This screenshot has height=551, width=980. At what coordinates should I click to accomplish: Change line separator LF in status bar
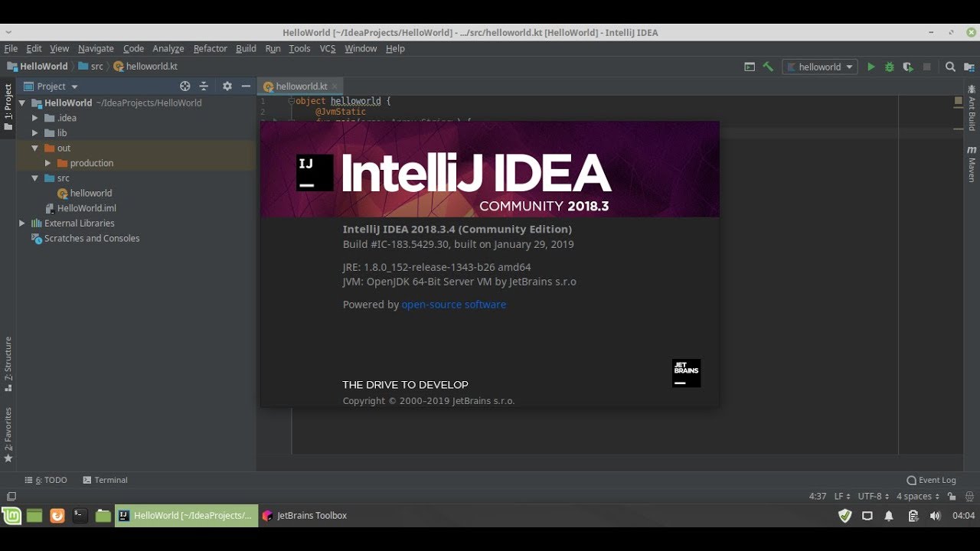(842, 496)
